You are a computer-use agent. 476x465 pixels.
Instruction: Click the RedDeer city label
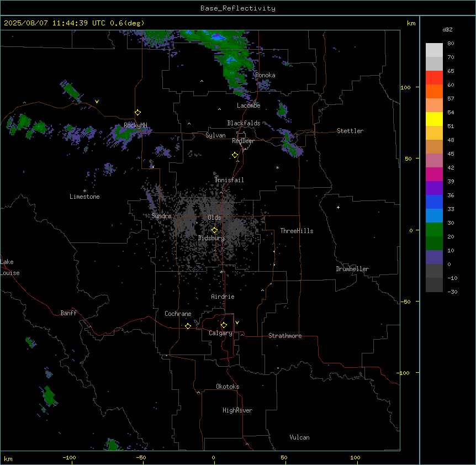click(x=243, y=141)
